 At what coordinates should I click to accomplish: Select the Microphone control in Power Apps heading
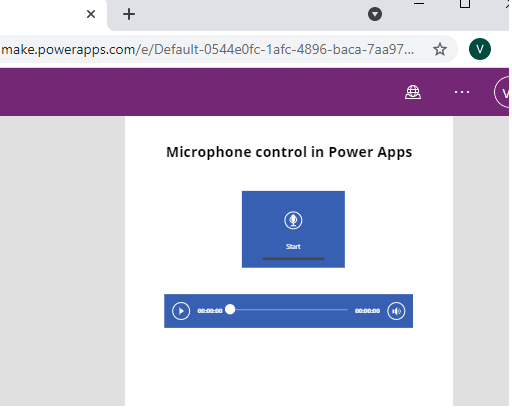(289, 152)
